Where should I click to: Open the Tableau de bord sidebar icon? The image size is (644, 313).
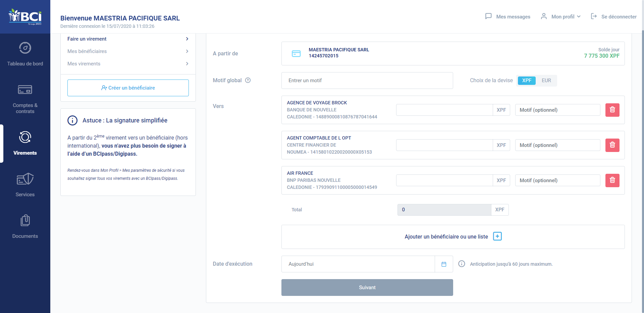(25, 48)
